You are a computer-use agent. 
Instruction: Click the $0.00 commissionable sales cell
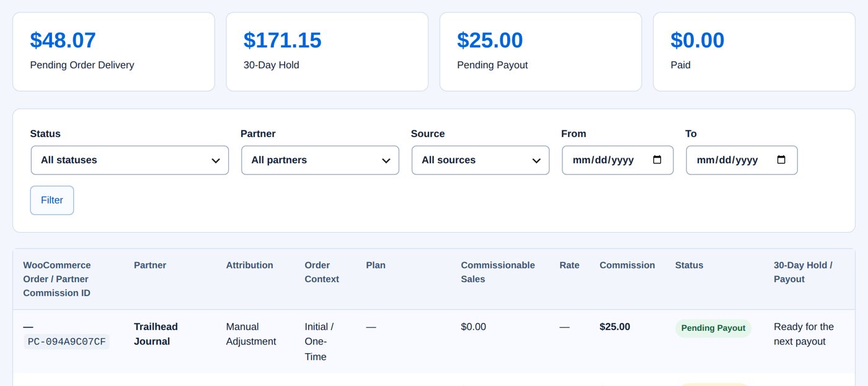tap(474, 327)
